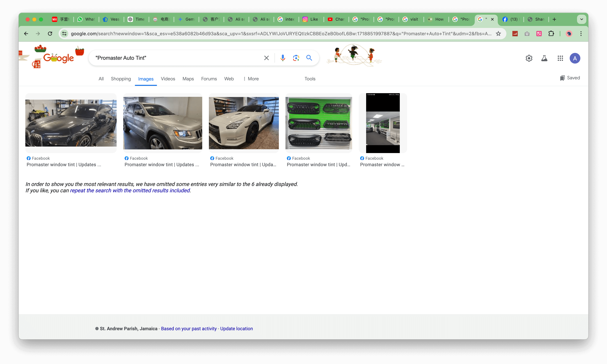Open Saved collections bookmark
This screenshot has height=364, width=607.
click(x=570, y=78)
